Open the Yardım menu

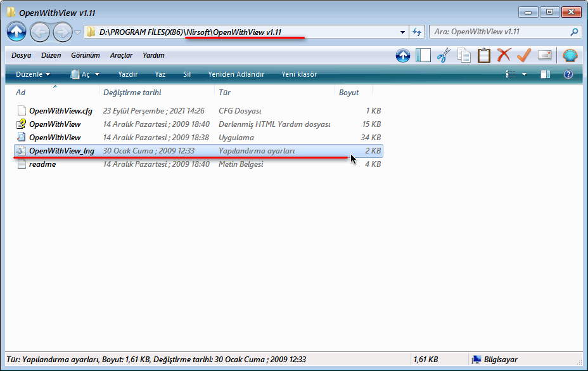pyautogui.click(x=153, y=55)
